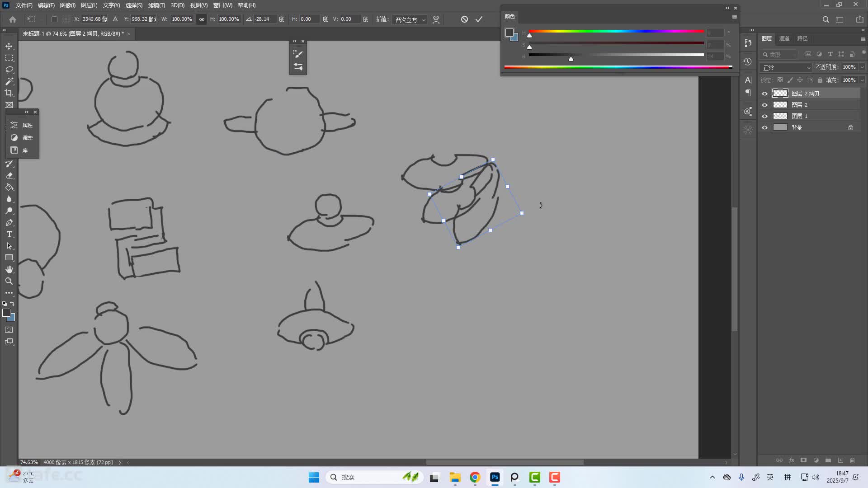Open the blend mode 正常 dropdown

(787, 67)
